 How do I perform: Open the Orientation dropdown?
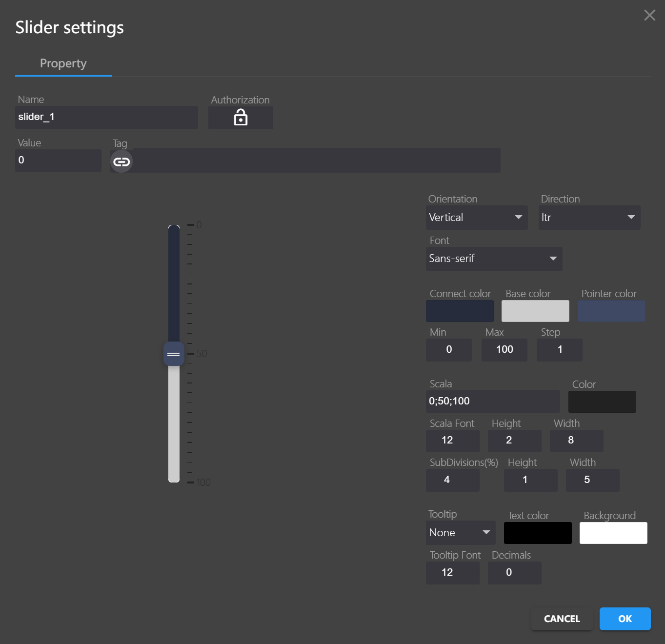pyautogui.click(x=477, y=218)
